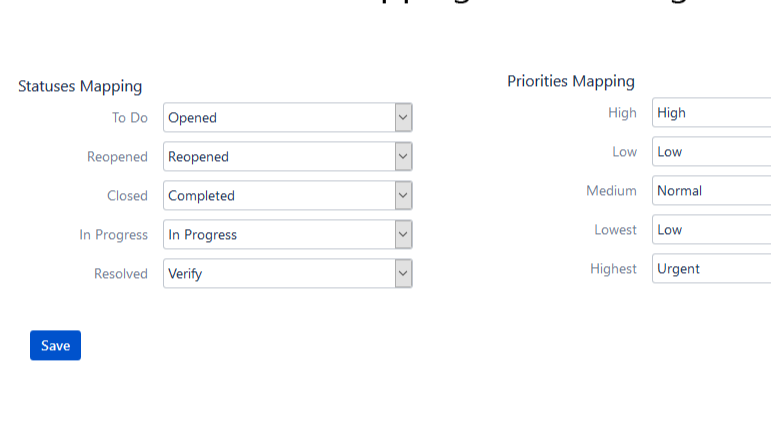Expand the Reopened status mapping dropdown
The width and height of the screenshot is (771, 438).
click(287, 157)
